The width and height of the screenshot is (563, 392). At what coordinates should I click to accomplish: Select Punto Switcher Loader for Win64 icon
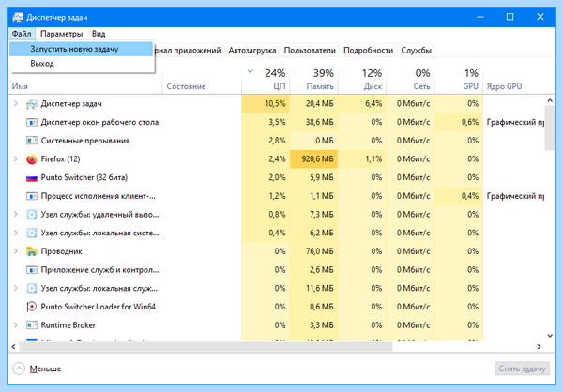coord(32,307)
